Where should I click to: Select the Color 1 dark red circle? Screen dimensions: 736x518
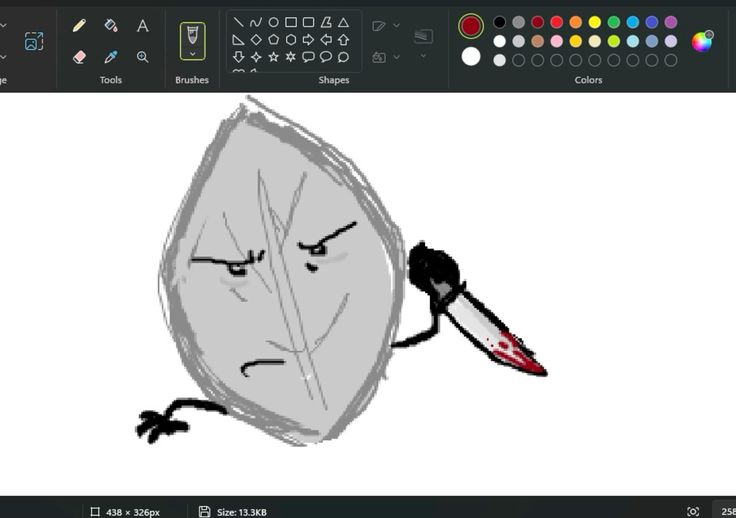(x=471, y=26)
